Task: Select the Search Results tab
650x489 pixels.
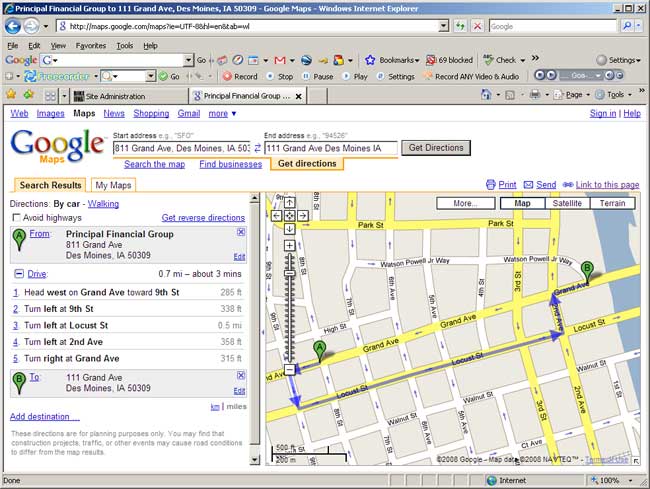Action: (x=50, y=185)
